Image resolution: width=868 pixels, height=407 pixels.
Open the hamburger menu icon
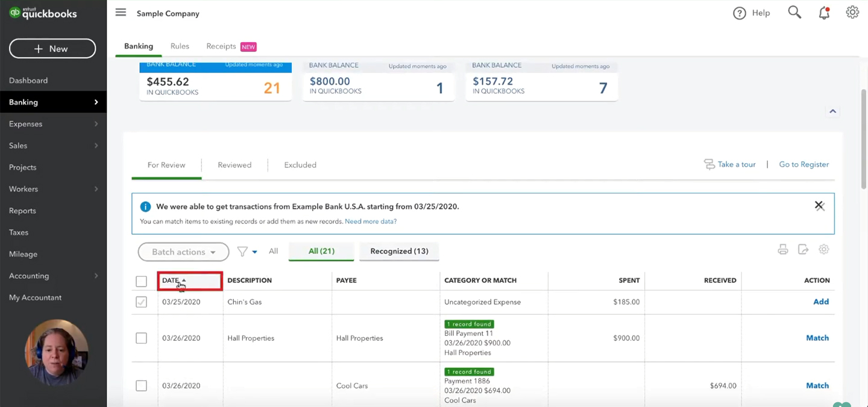click(121, 13)
